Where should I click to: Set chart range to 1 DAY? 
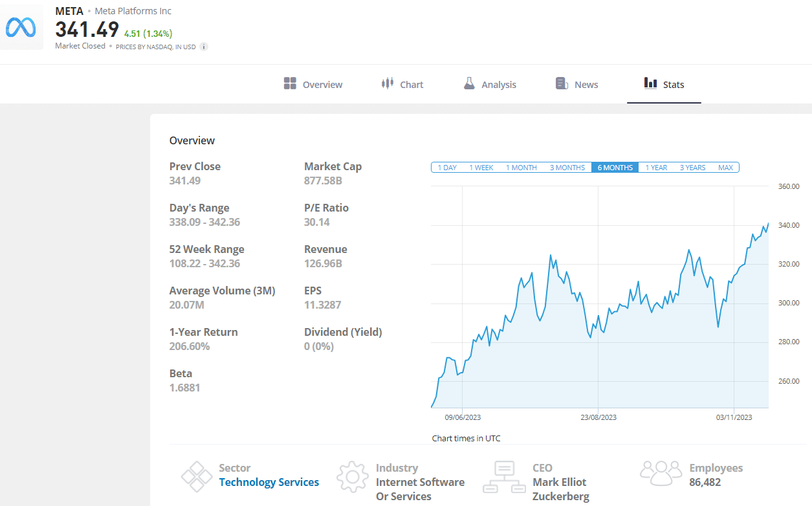447,168
